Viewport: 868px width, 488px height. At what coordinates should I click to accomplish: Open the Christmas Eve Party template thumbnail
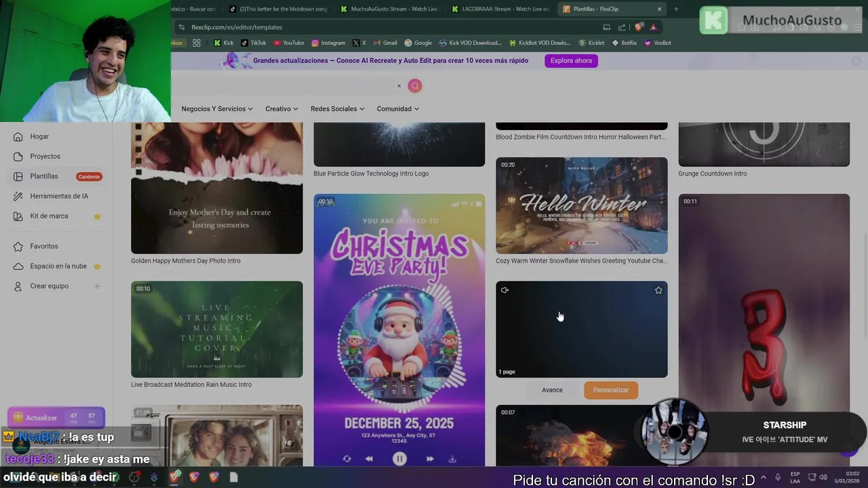tap(399, 330)
